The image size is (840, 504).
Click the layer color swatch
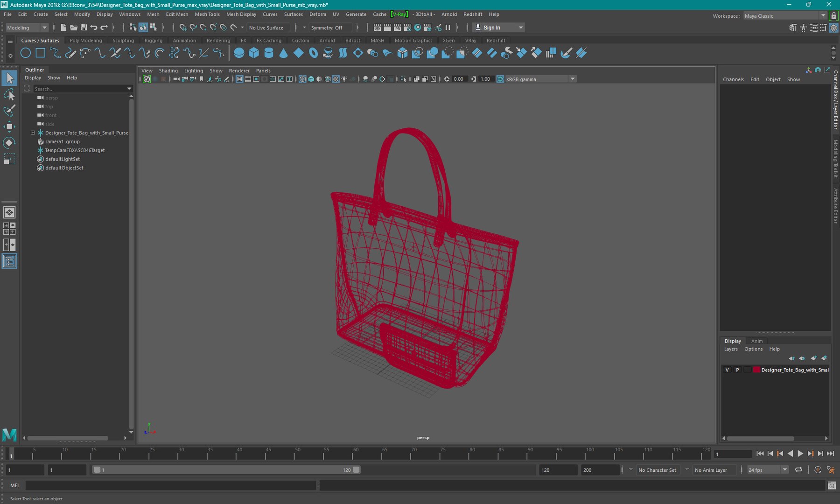click(x=756, y=370)
